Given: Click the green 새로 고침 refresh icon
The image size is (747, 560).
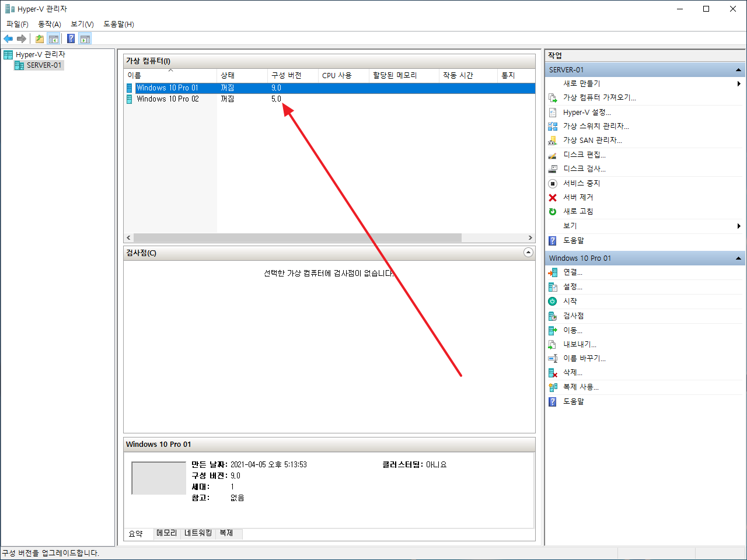Looking at the screenshot, I should 553,211.
